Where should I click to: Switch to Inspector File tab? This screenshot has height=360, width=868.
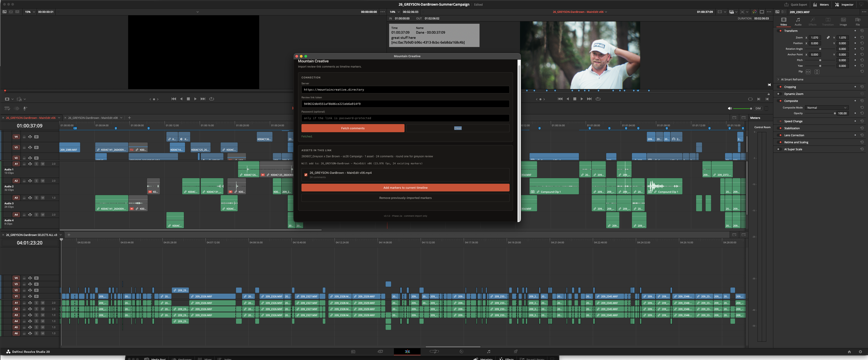coord(858,21)
